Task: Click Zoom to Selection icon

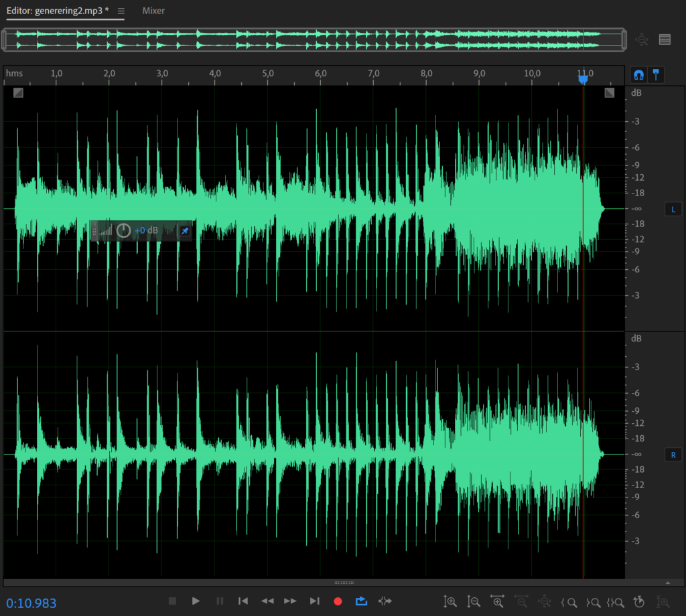Action: pos(616,601)
